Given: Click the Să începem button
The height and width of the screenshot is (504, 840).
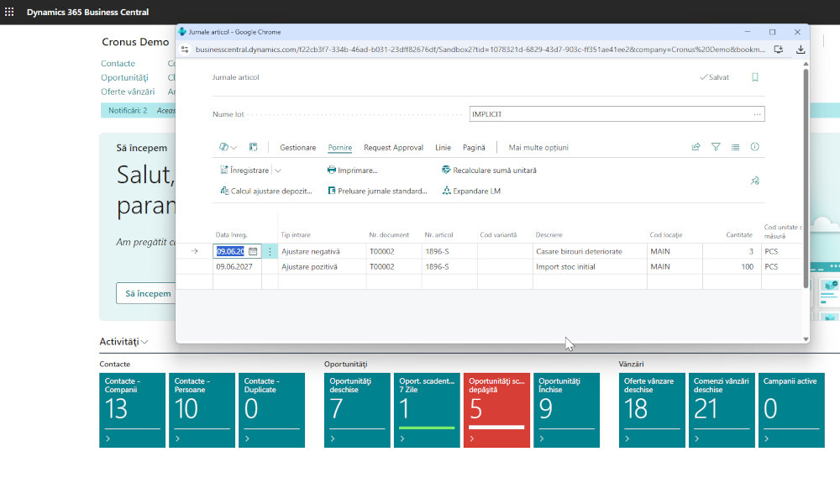Looking at the screenshot, I should point(145,293).
